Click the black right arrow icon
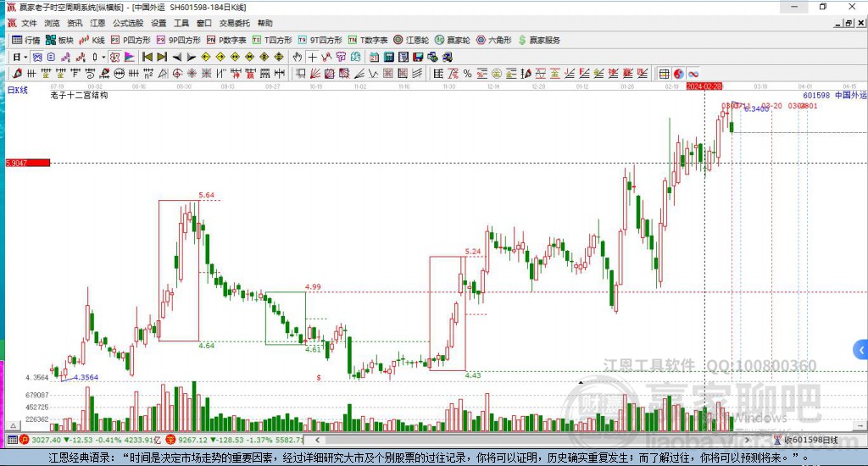Screen dimensions: 868x466 [x=191, y=57]
